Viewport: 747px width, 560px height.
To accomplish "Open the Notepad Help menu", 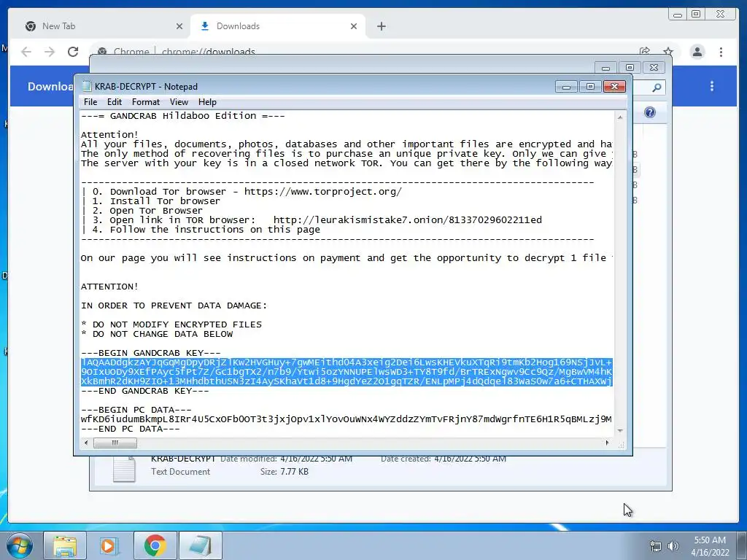I will click(x=207, y=102).
